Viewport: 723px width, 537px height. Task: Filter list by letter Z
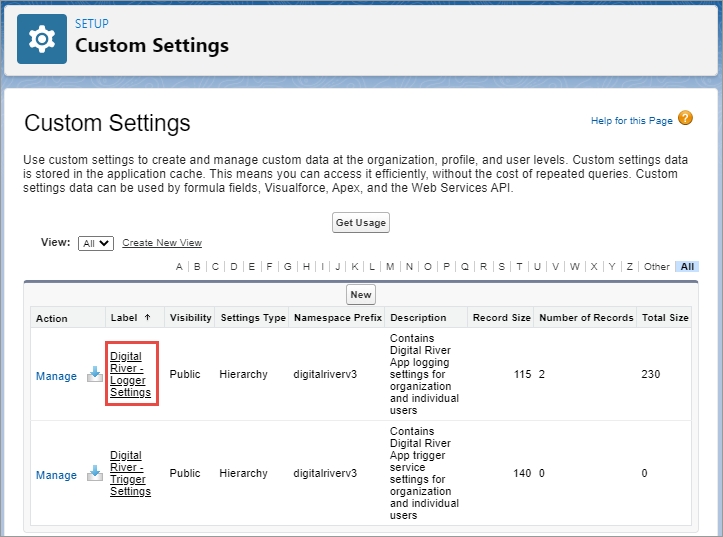pyautogui.click(x=629, y=267)
